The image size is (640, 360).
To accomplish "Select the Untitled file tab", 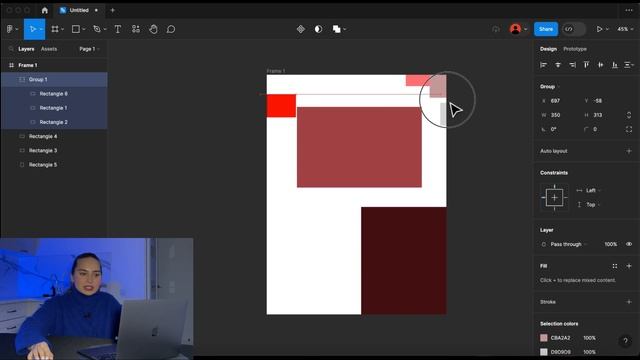I will point(79,10).
